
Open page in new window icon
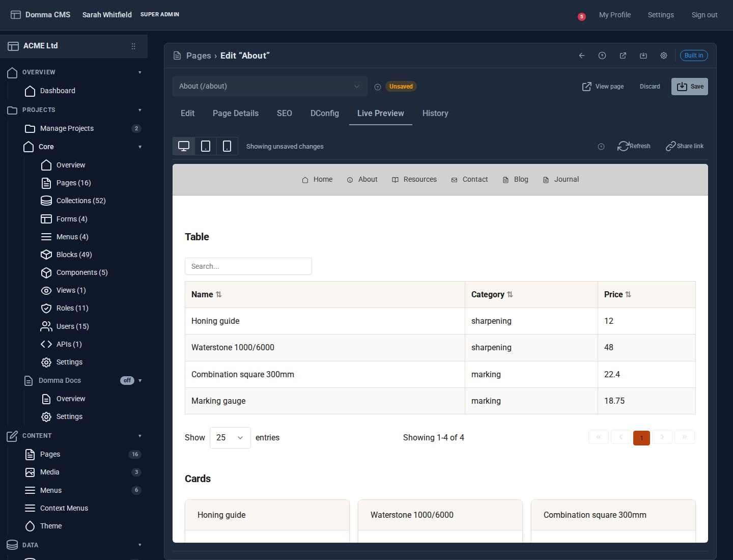click(x=623, y=55)
